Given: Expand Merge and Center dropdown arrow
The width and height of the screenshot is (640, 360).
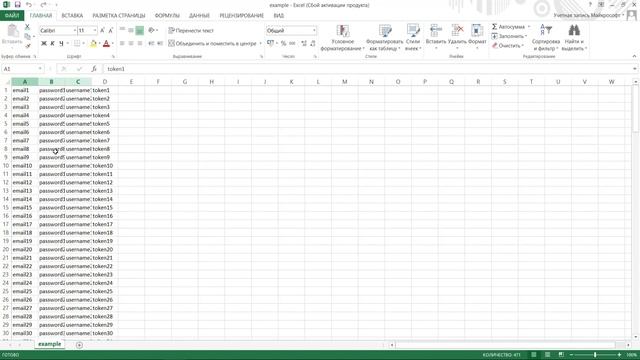Looking at the screenshot, I should (260, 43).
